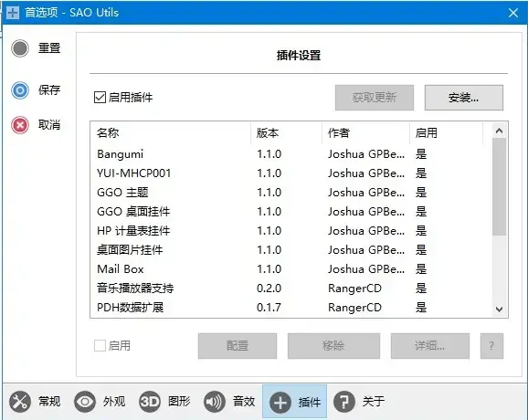Select the YUI-MHCP001 plugin row
Screen dimensions: 528x420
[x=291, y=173]
